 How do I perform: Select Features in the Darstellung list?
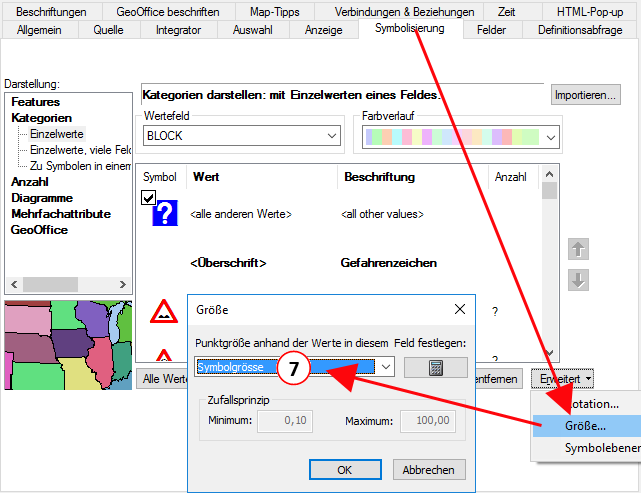[x=36, y=102]
